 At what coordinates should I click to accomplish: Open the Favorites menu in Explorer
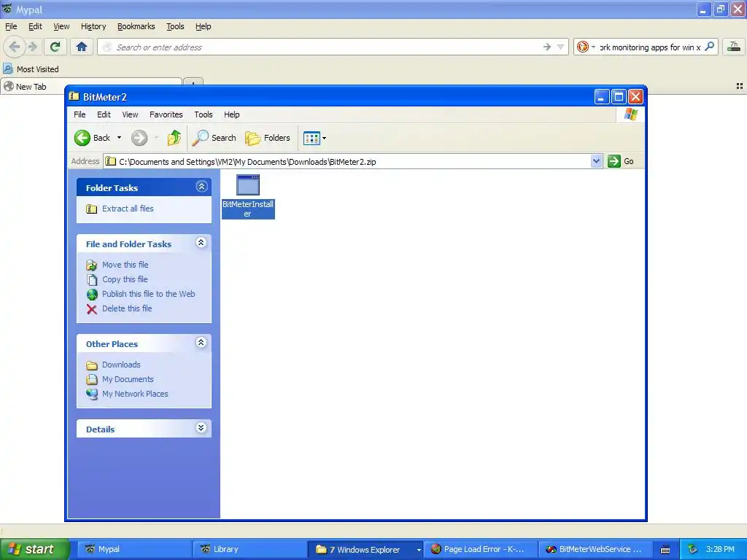point(166,114)
